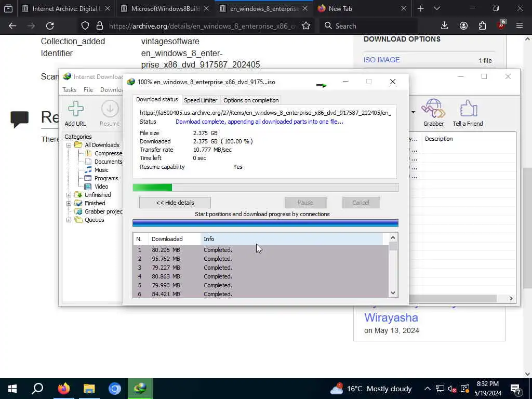The image size is (532, 399).
Task: Click the Firefox back arrow
Action: (12, 26)
